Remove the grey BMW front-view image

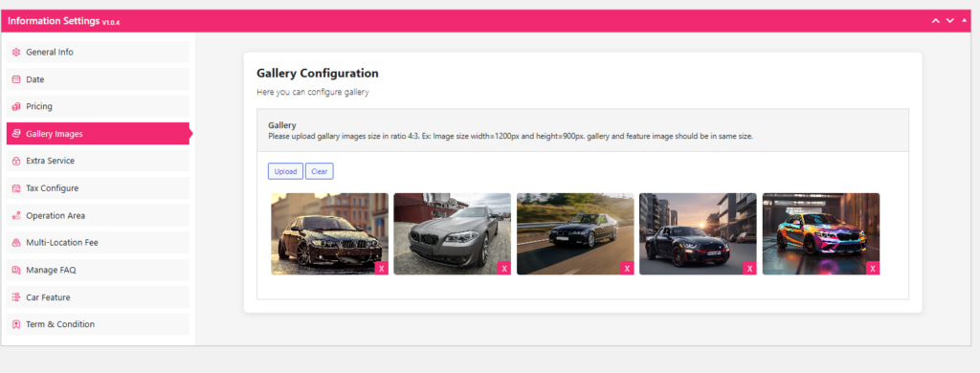(504, 268)
